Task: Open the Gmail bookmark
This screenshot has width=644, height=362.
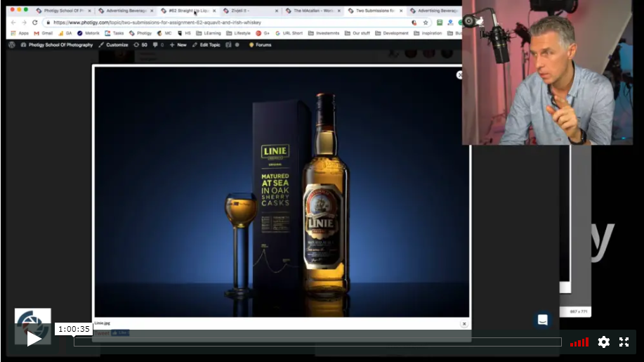Action: 43,33
